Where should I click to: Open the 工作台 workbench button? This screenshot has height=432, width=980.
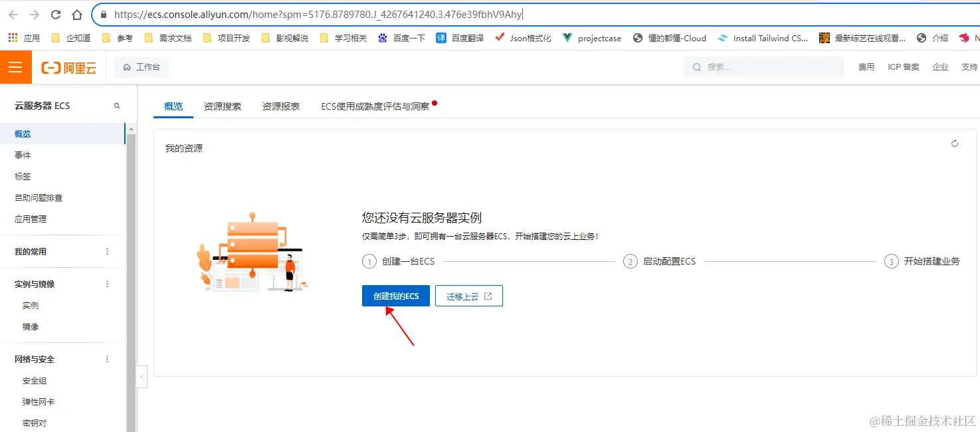tap(142, 67)
